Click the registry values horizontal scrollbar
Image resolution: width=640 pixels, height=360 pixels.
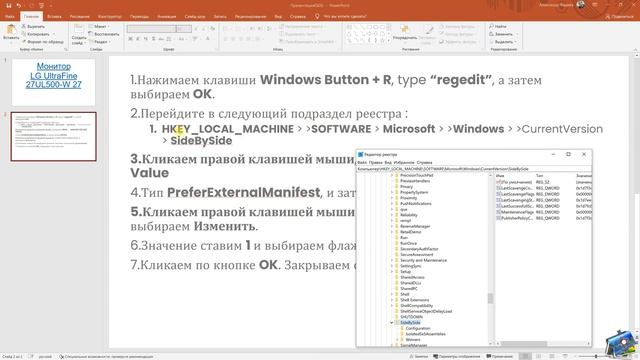(524, 344)
